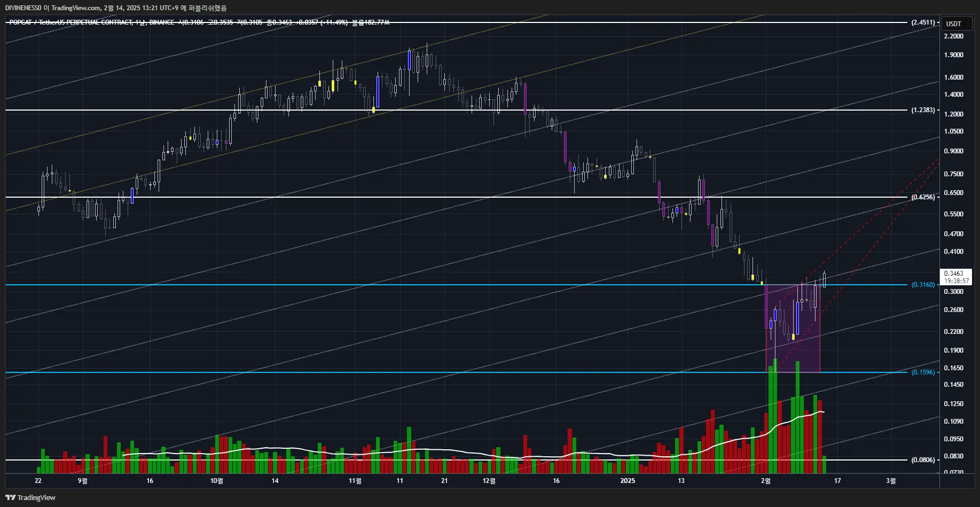The image size is (980, 507).
Task: Click the 0.9000 price axis label
Action: [x=954, y=151]
